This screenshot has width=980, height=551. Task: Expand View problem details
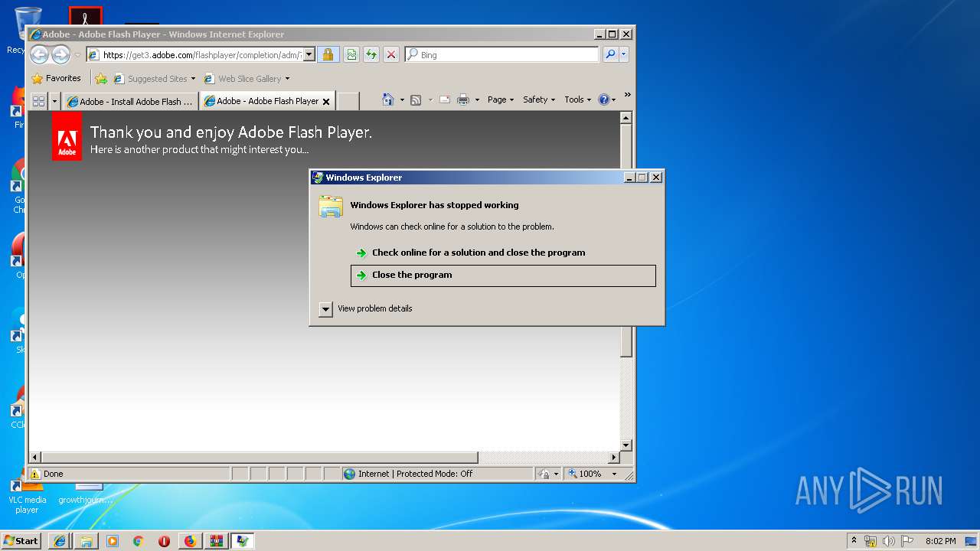pyautogui.click(x=366, y=308)
